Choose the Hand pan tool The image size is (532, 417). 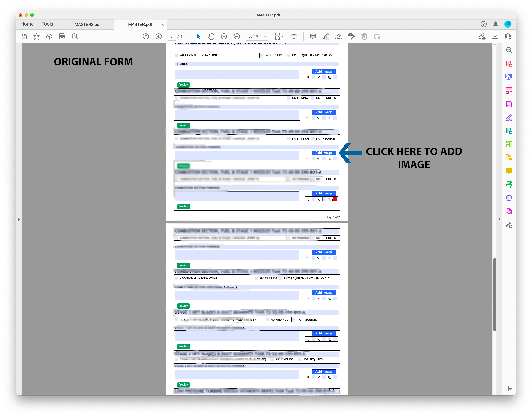click(211, 37)
